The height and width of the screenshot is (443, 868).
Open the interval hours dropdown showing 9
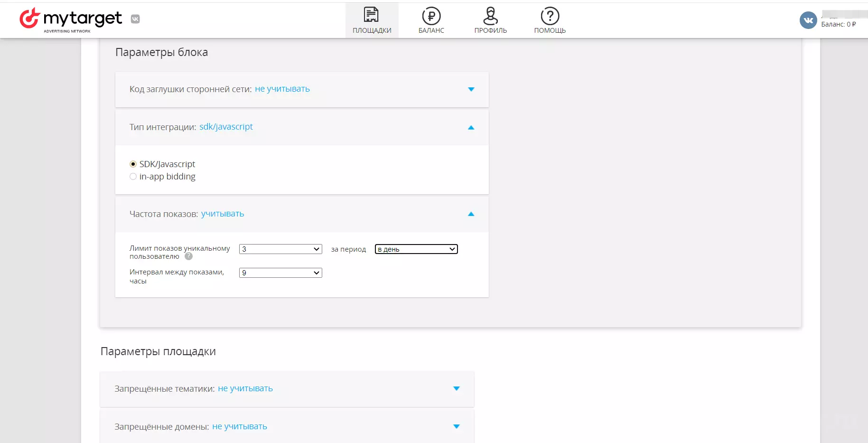(280, 273)
